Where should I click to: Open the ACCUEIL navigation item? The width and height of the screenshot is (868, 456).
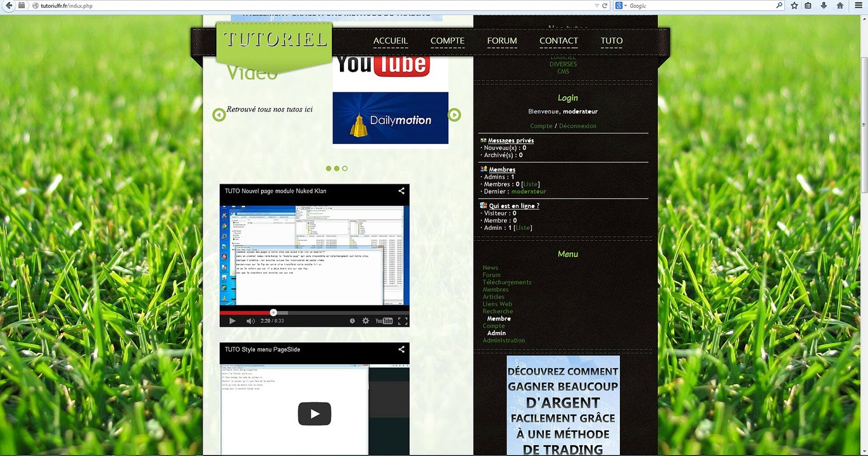coord(391,41)
